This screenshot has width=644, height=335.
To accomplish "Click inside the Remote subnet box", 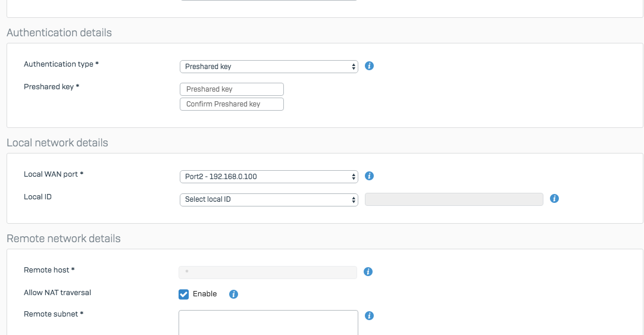I will [268, 322].
